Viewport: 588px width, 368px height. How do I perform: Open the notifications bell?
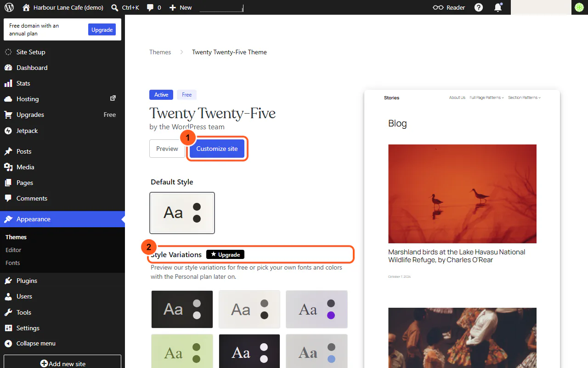pyautogui.click(x=498, y=7)
